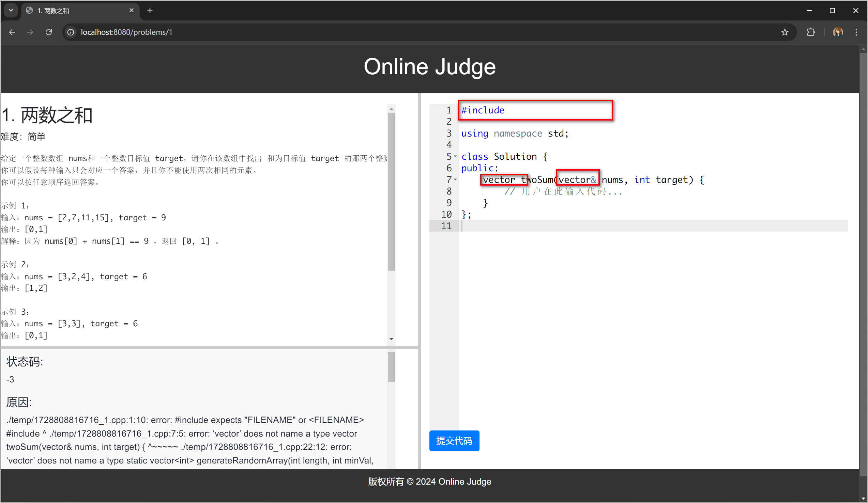Viewport: 868px width, 503px height.
Task: Collapse the code fold at line 7
Action: (x=455, y=180)
